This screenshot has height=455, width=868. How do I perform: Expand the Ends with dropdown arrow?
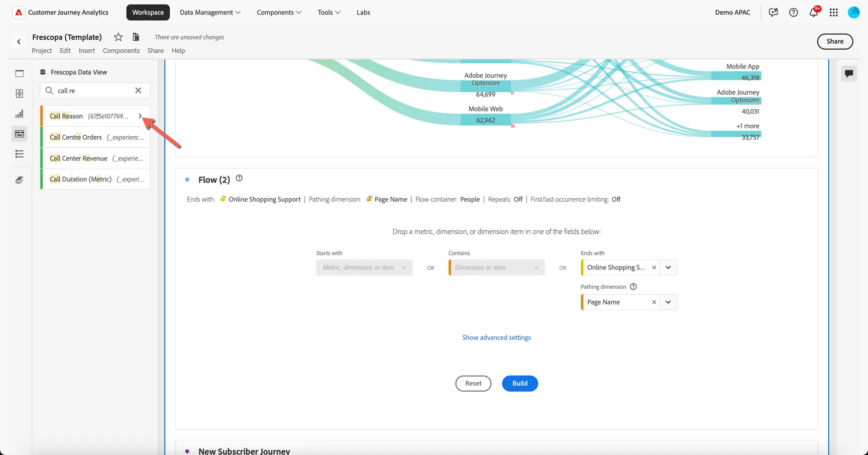[x=668, y=267]
